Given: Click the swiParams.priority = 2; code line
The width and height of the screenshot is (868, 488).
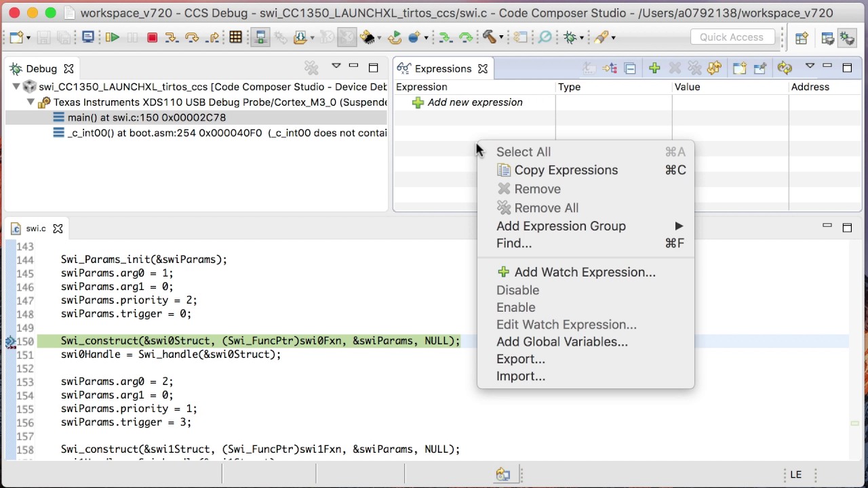Looking at the screenshot, I should click(x=129, y=300).
